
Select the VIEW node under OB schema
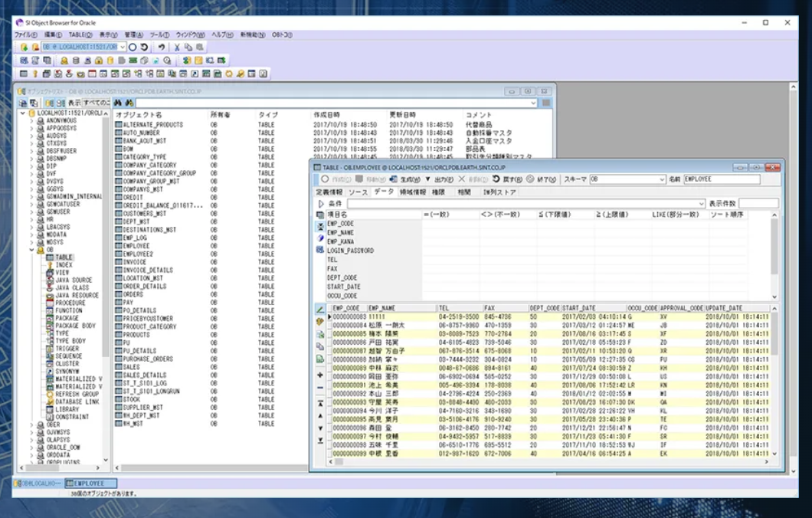pos(62,273)
